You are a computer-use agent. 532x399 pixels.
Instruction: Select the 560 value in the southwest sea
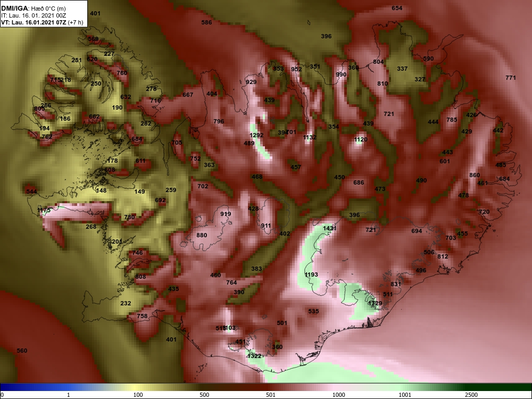point(22,351)
